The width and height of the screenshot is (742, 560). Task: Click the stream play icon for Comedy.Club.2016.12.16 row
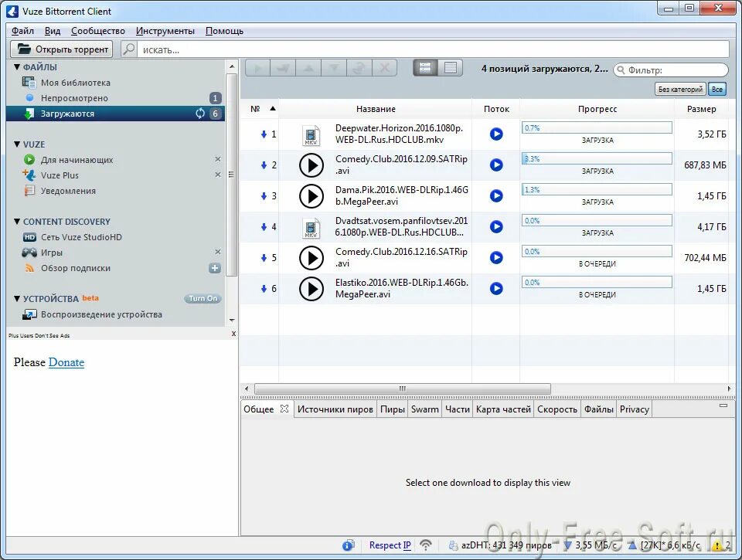[496, 257]
